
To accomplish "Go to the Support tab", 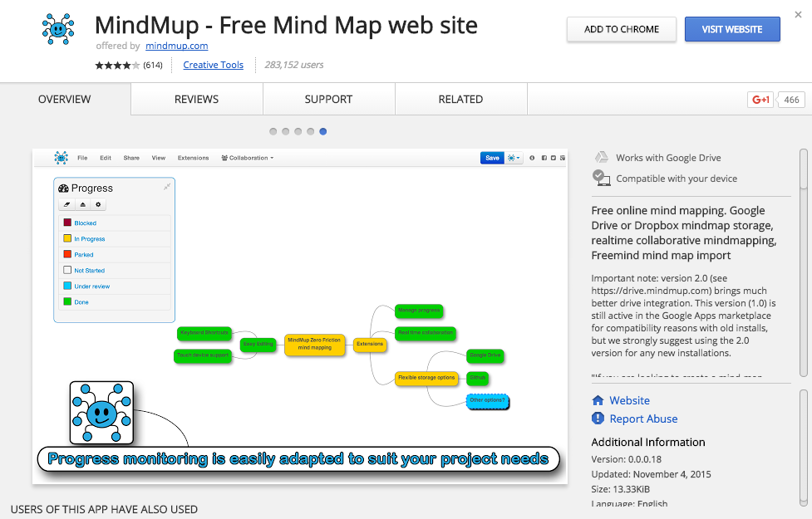I will [329, 100].
